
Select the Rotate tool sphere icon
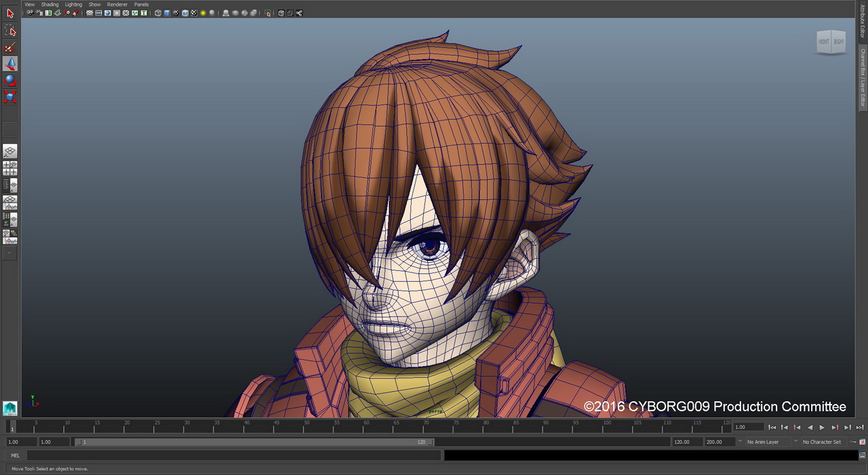pyautogui.click(x=10, y=80)
